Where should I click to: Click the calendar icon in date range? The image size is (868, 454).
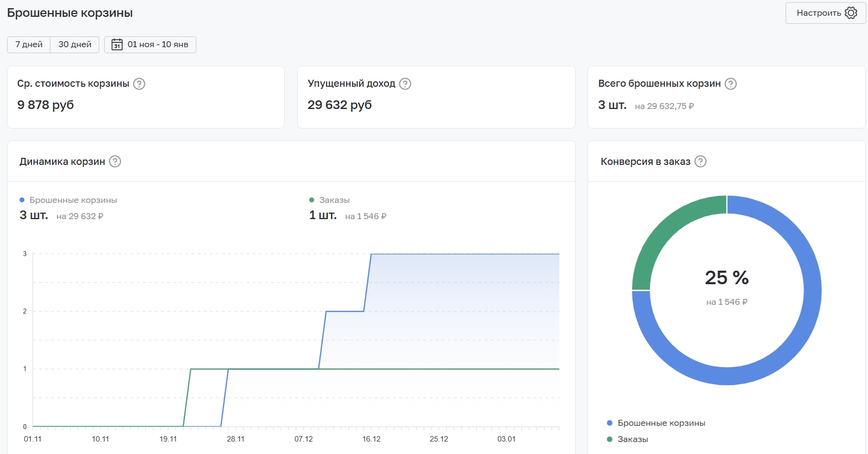[x=117, y=44]
